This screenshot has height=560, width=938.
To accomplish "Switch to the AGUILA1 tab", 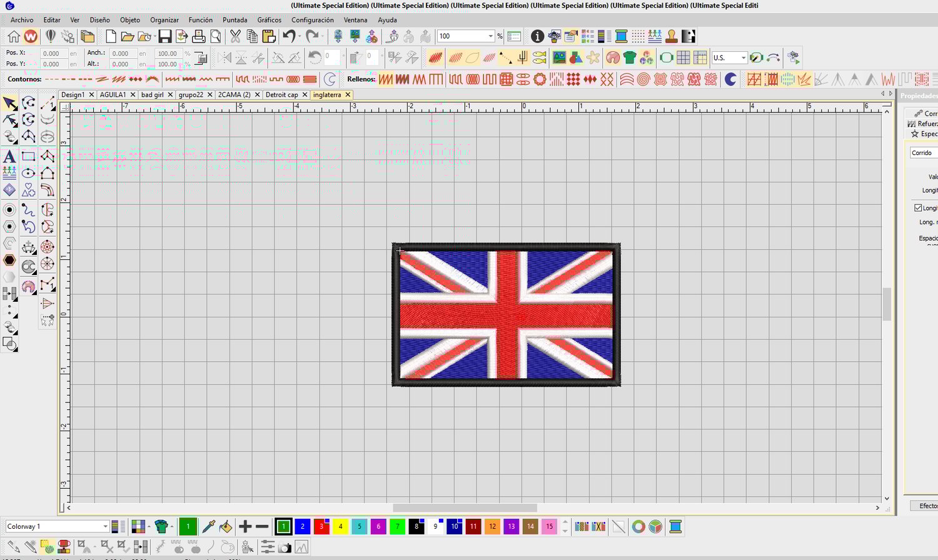I will (113, 95).
